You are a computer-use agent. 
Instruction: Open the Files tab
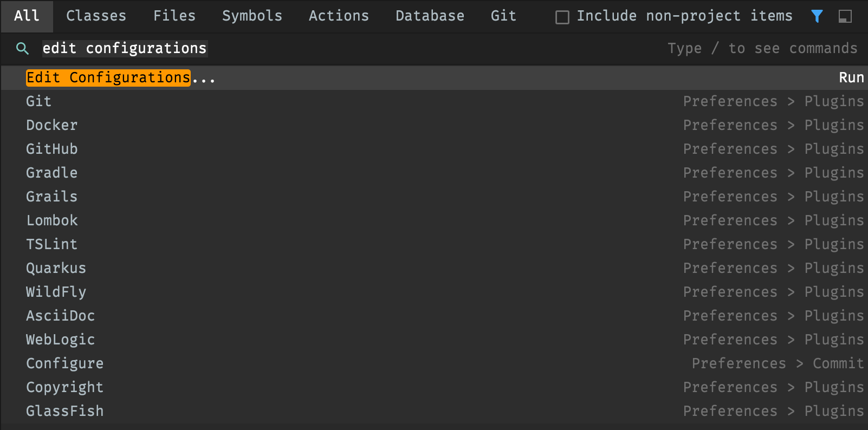pyautogui.click(x=174, y=16)
